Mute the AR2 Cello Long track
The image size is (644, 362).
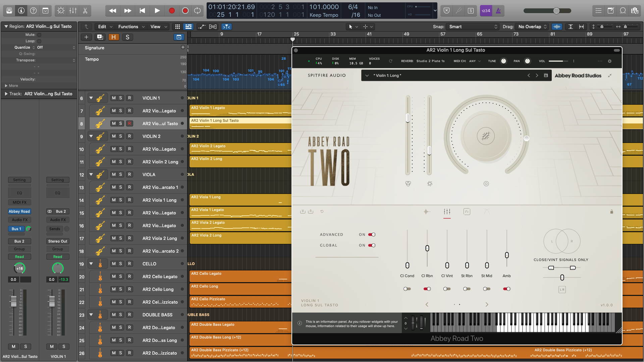pos(114,289)
